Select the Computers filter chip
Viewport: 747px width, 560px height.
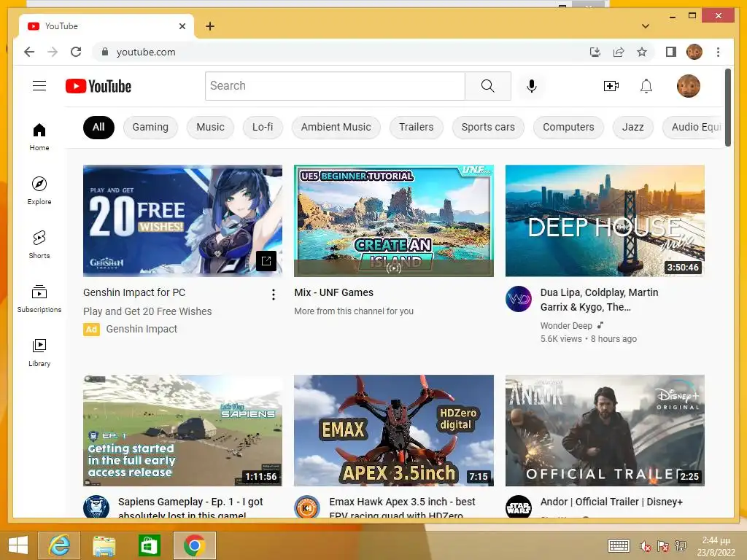tap(568, 127)
